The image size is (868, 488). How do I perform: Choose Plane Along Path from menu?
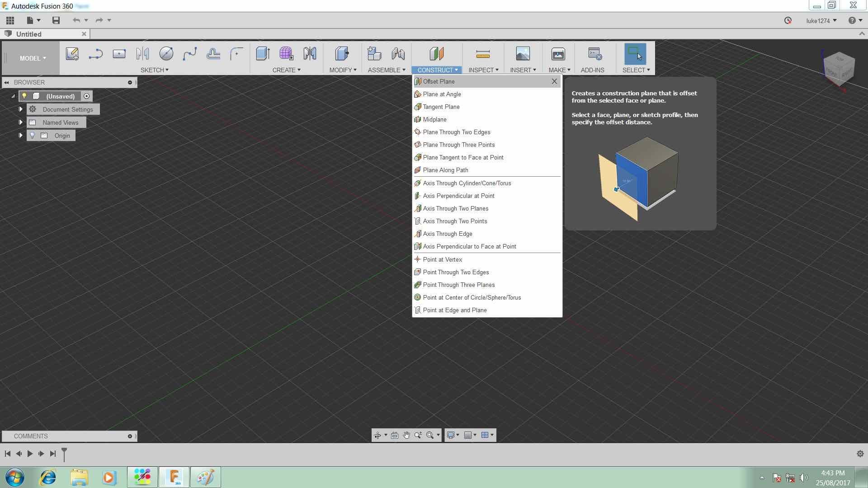pos(487,170)
